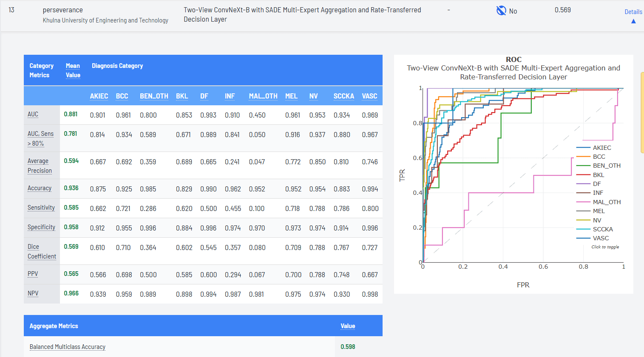644x357 pixels.
Task: Click the AKIEC column header
Action: (x=99, y=96)
